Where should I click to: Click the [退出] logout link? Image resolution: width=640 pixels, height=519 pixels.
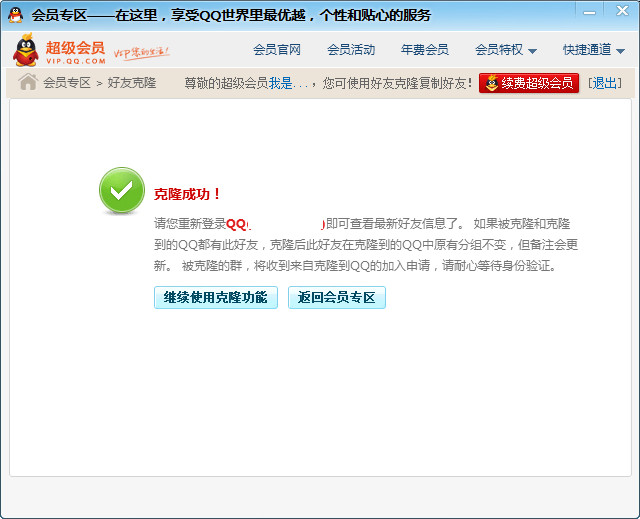(605, 83)
